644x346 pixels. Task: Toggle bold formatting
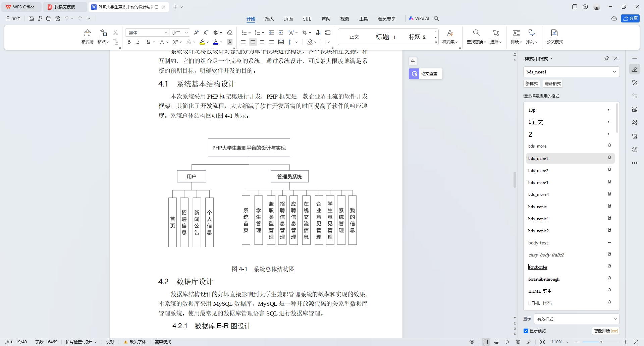click(x=129, y=42)
